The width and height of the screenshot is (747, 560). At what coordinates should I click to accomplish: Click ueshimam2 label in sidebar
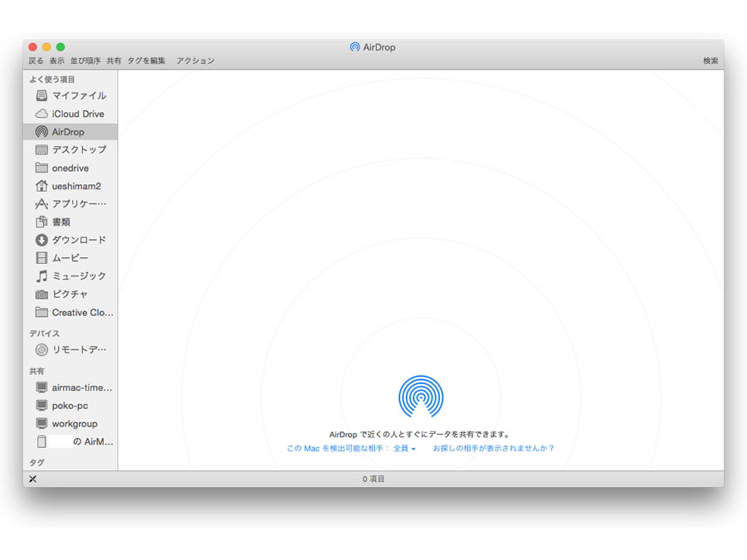click(x=76, y=186)
